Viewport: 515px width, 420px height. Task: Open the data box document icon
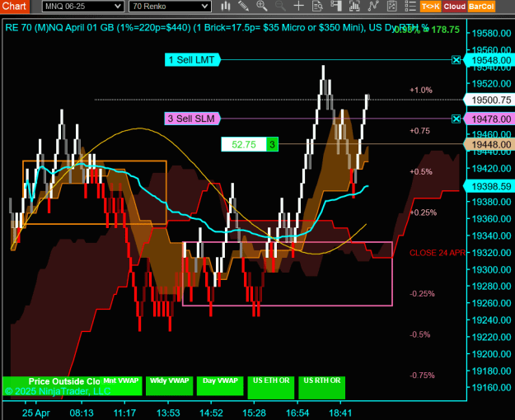(317, 6)
